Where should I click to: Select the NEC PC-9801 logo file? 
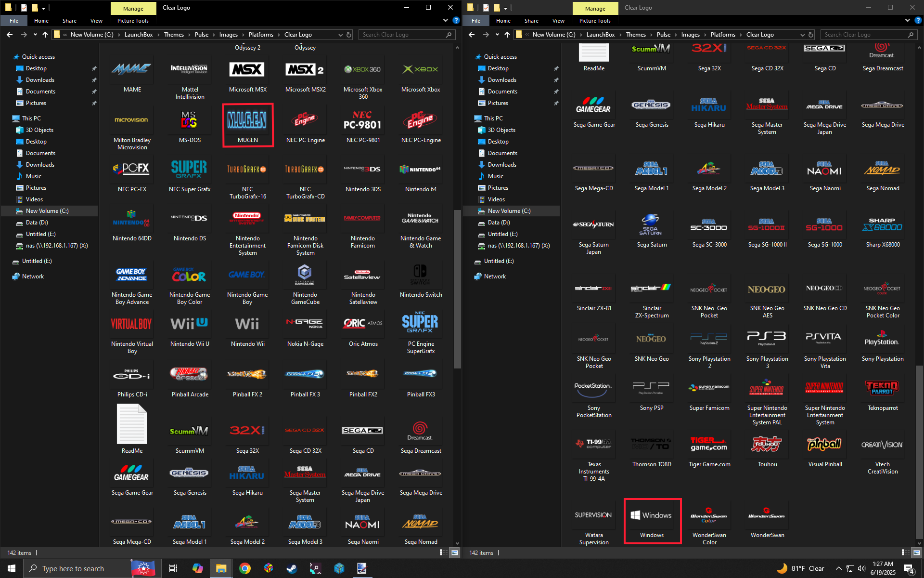click(363, 125)
